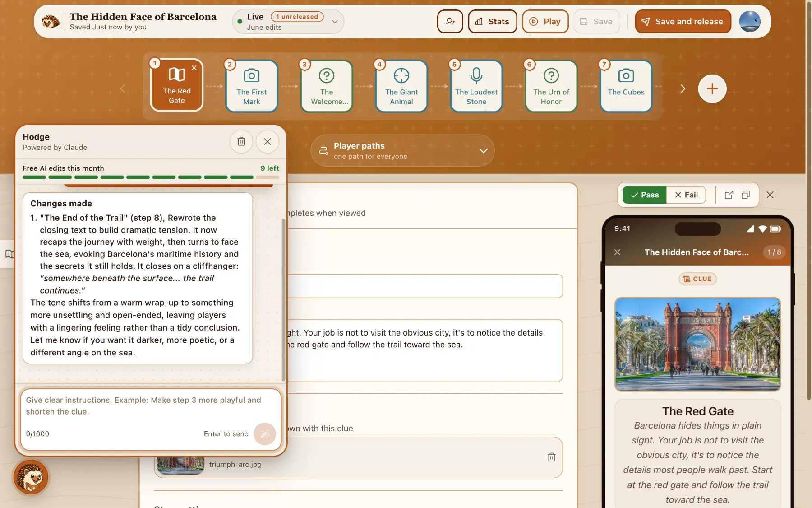Click The Red Gate heading in preview
812x508 pixels.
click(x=697, y=411)
